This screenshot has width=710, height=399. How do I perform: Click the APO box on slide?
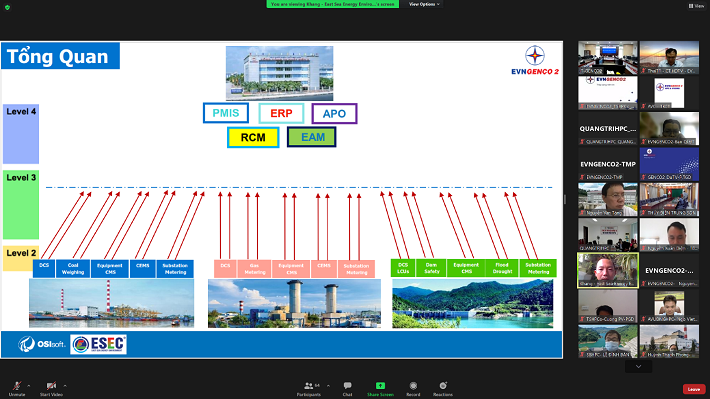coord(334,114)
